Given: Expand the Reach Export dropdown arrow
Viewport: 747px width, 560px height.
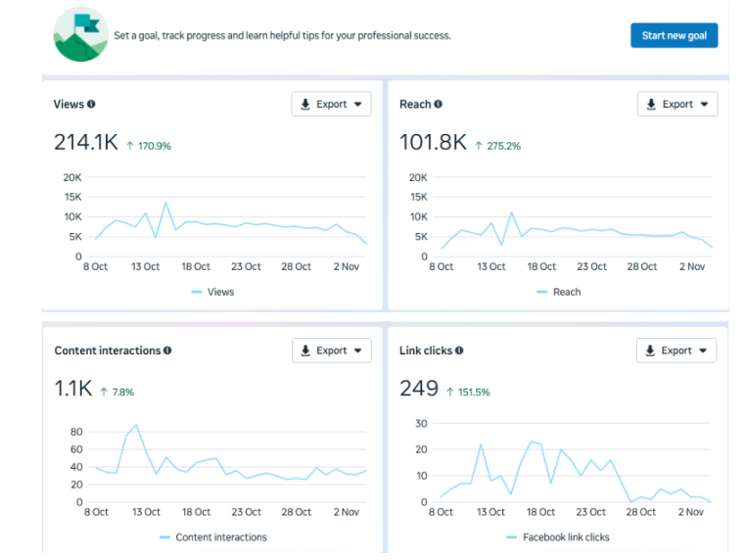Looking at the screenshot, I should click(703, 105).
